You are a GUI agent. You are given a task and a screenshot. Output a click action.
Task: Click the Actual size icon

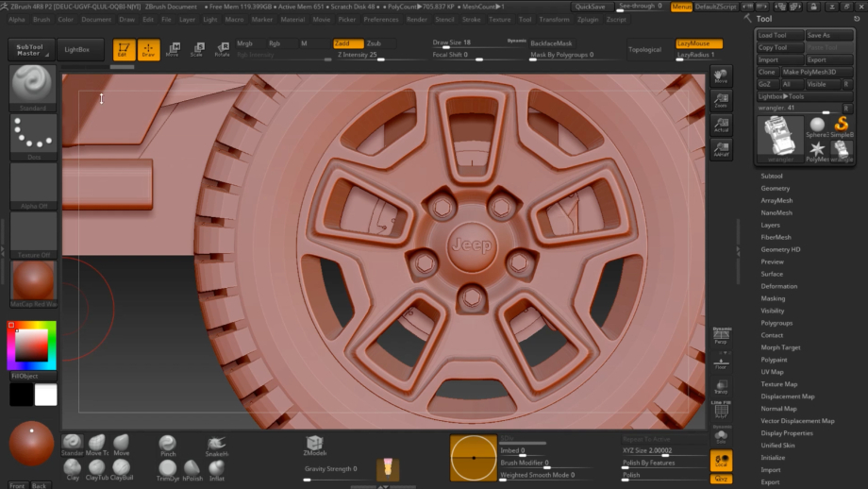point(721,125)
